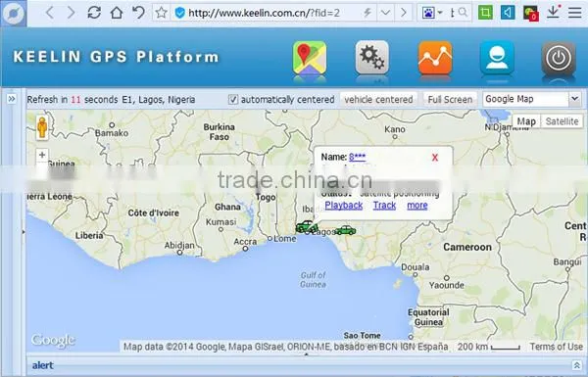
Task: Open the paw search engine selector
Action: pyautogui.click(x=432, y=13)
